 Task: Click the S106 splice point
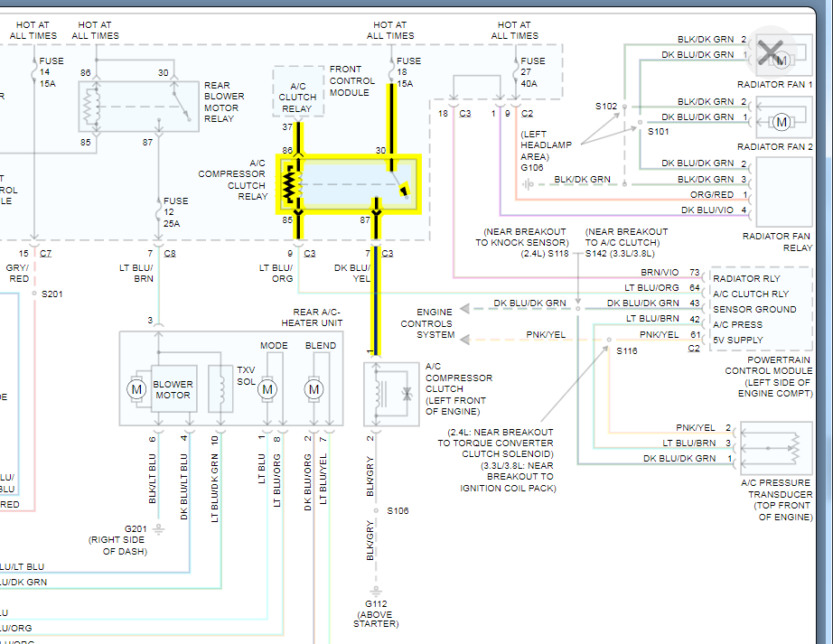point(371,511)
